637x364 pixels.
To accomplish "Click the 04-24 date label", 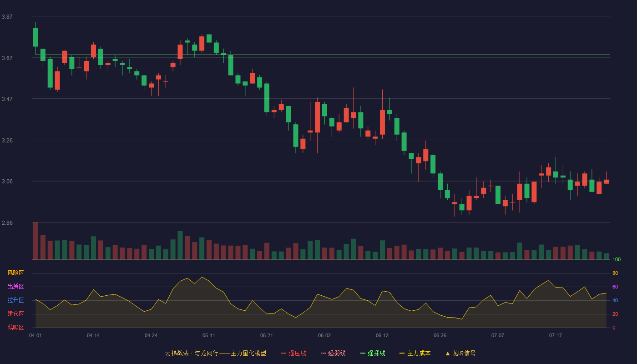I will pyautogui.click(x=151, y=335).
